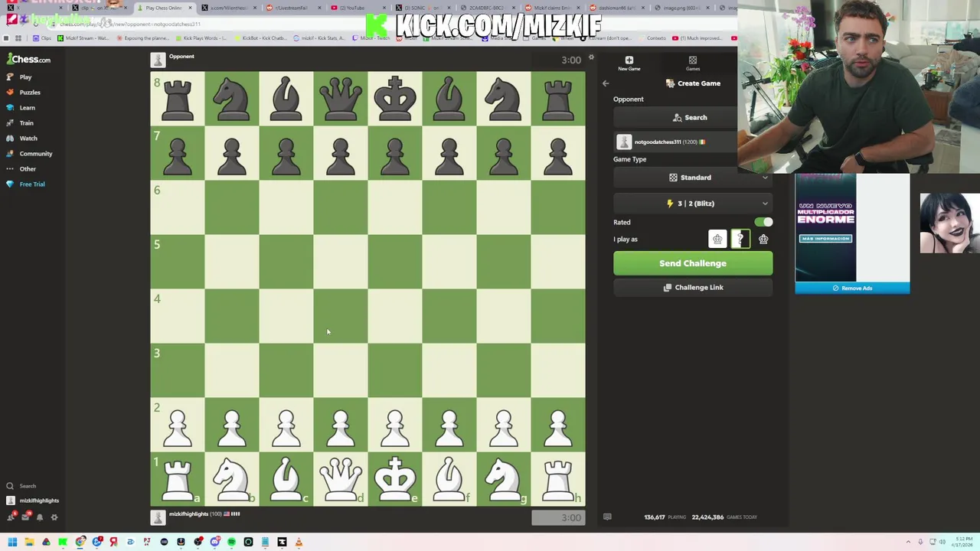Open Spotify from taskbar
This screenshot has height=551, width=980.
coord(231,543)
